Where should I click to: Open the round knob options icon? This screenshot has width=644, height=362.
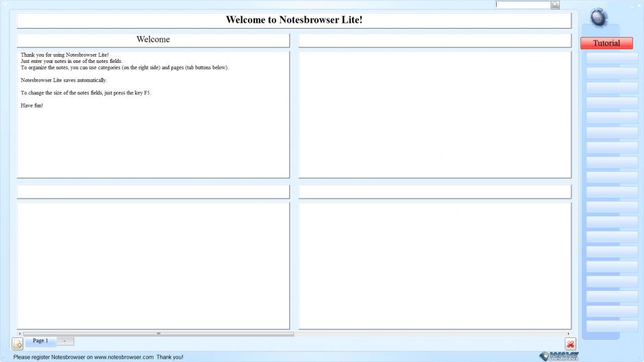point(598,17)
